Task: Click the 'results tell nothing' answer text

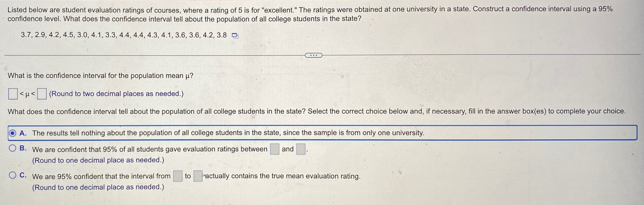Action: (228, 133)
